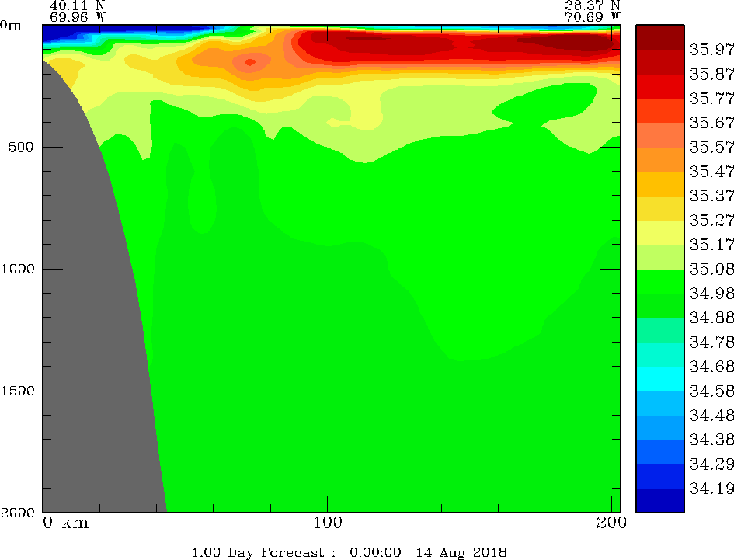Click the 34.29 colorbar label
The image size is (734, 560).
click(711, 464)
